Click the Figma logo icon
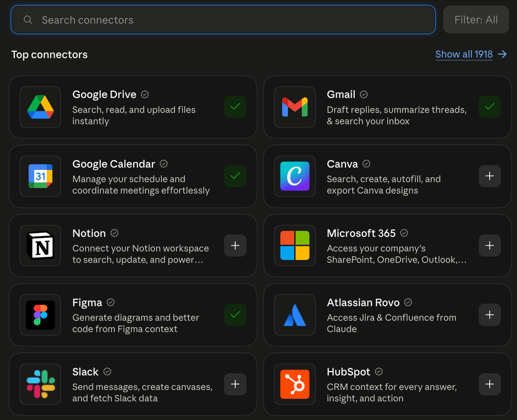The width and height of the screenshot is (517, 420). (40, 315)
